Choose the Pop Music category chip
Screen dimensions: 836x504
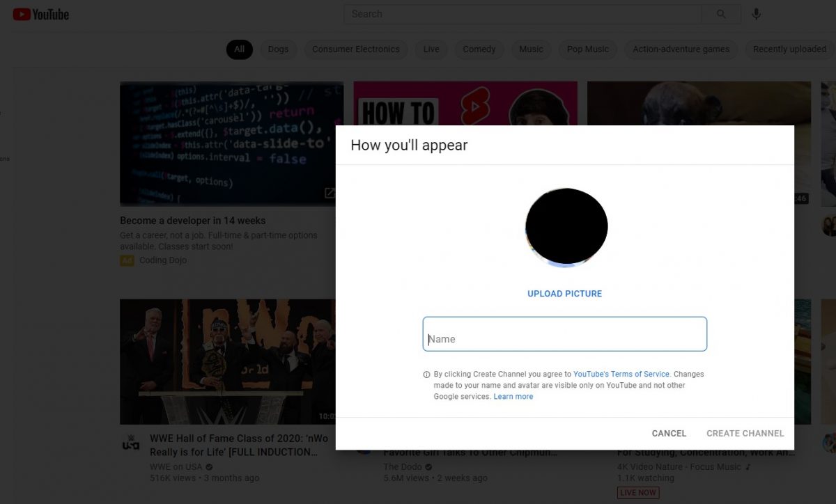587,49
